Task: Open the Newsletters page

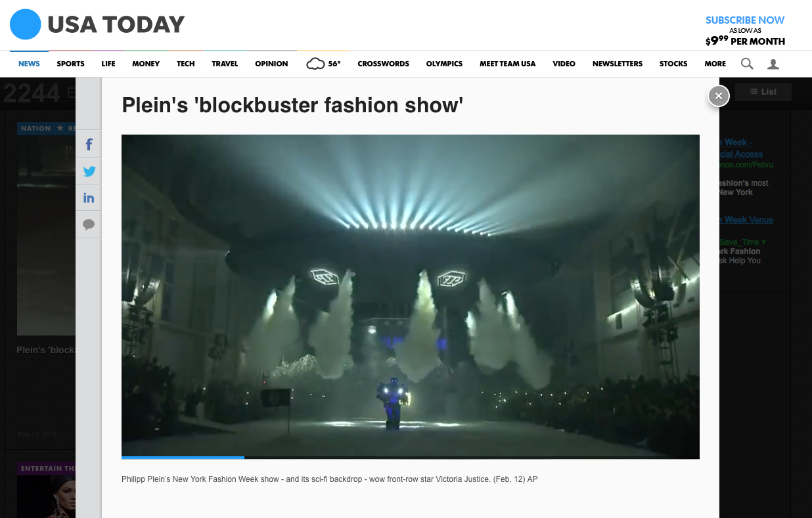Action: tap(618, 64)
